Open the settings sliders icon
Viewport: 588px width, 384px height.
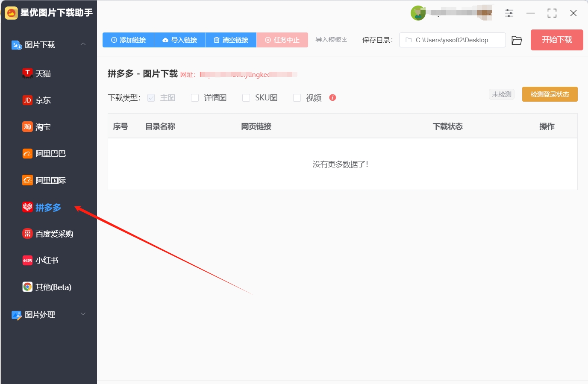(509, 13)
